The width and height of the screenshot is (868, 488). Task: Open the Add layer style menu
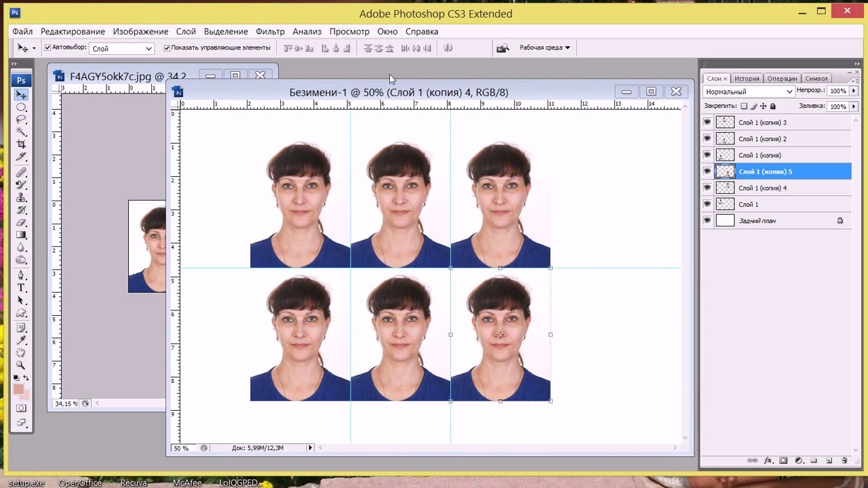tap(768, 460)
